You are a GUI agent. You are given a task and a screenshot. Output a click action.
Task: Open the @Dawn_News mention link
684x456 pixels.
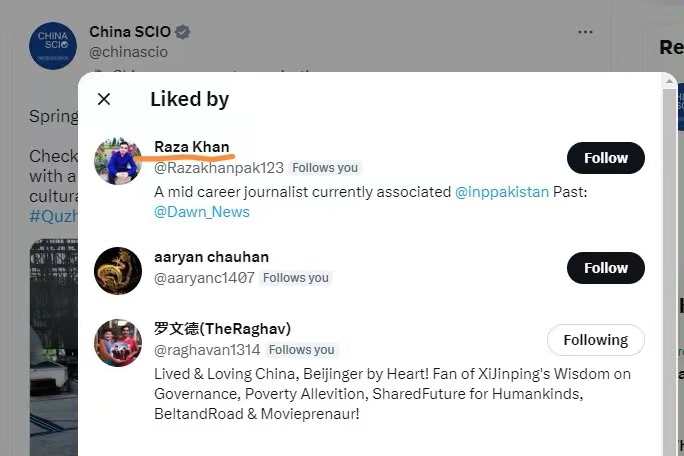pos(201,212)
